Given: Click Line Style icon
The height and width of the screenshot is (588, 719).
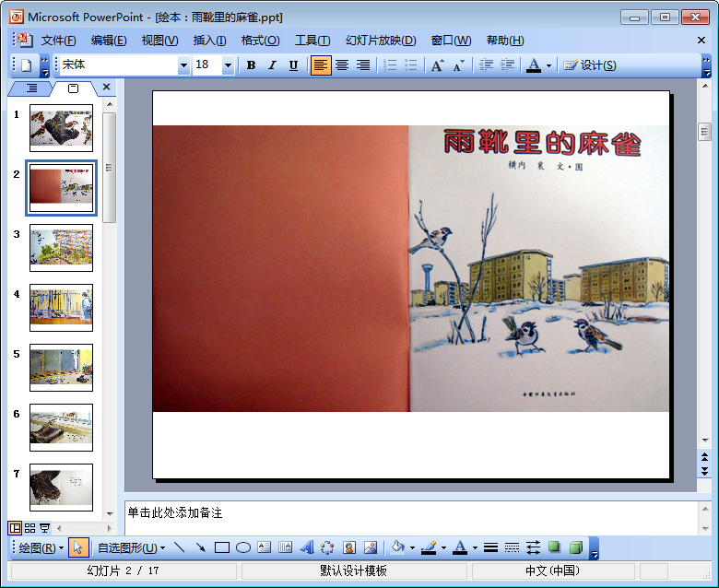Looking at the screenshot, I should pos(490,547).
